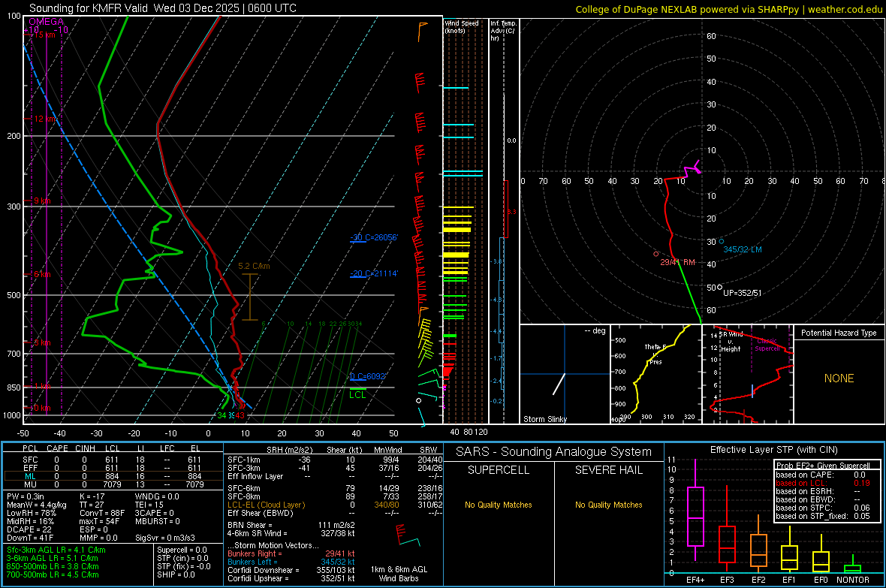Click the red Bunkers Right circle on hodograph

[656, 255]
